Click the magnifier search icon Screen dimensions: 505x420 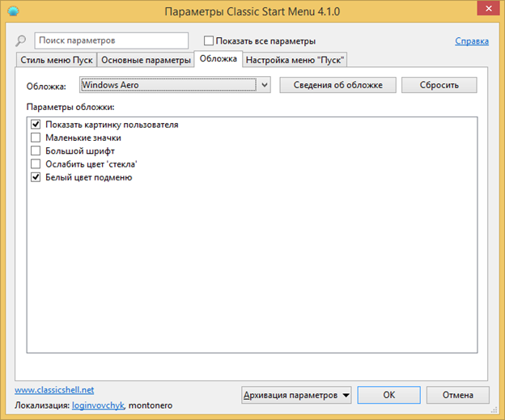pos(21,40)
